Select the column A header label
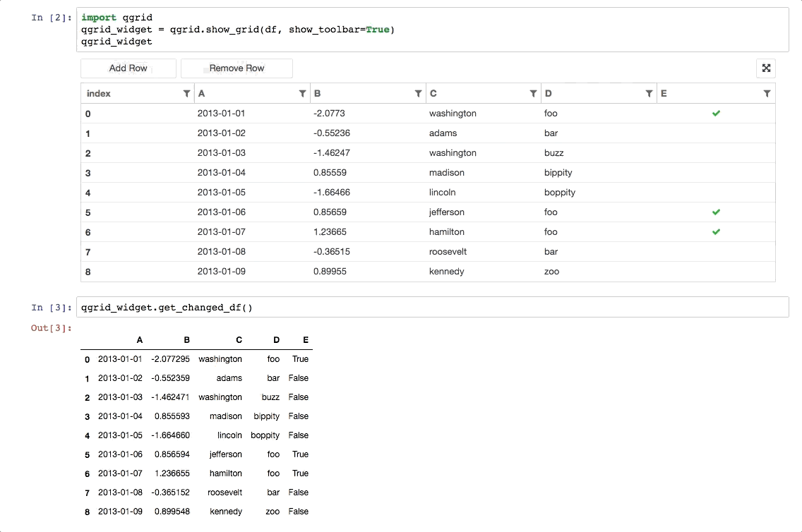The height and width of the screenshot is (532, 802). coord(201,94)
